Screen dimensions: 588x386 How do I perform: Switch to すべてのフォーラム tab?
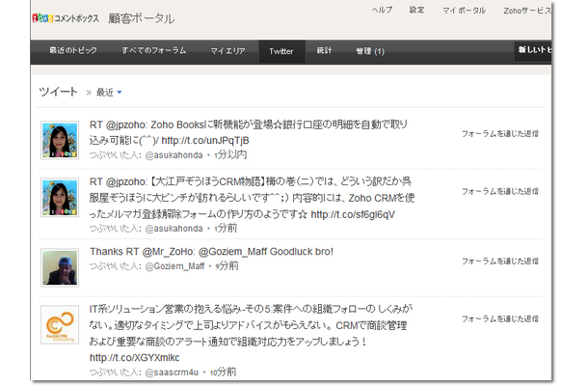click(x=154, y=51)
